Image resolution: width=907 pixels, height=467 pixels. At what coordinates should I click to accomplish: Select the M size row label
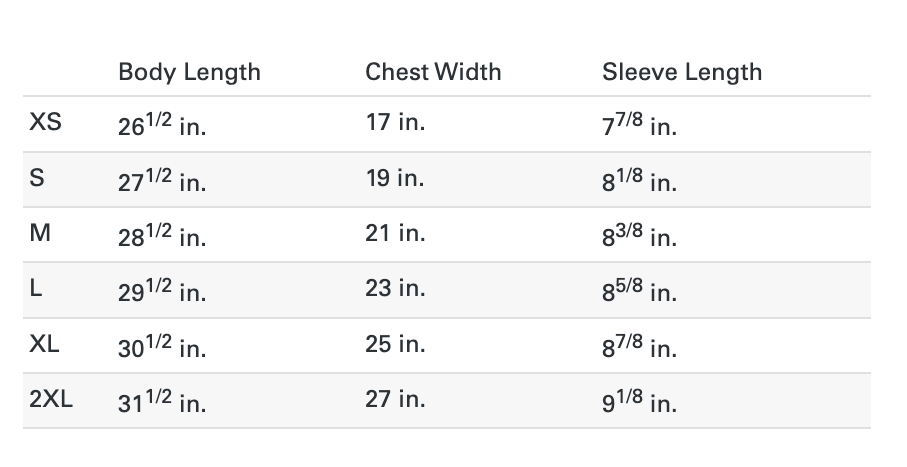point(40,233)
